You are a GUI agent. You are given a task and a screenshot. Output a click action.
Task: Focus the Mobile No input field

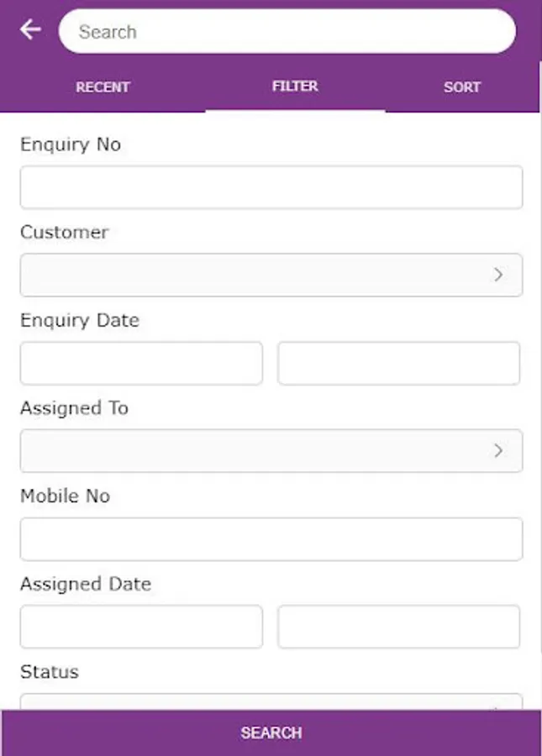coord(271,539)
